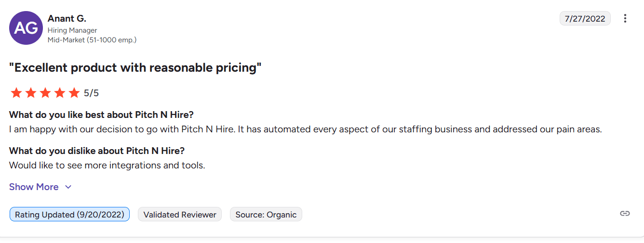Expand the review with Show More
644x243 pixels.
(x=34, y=187)
